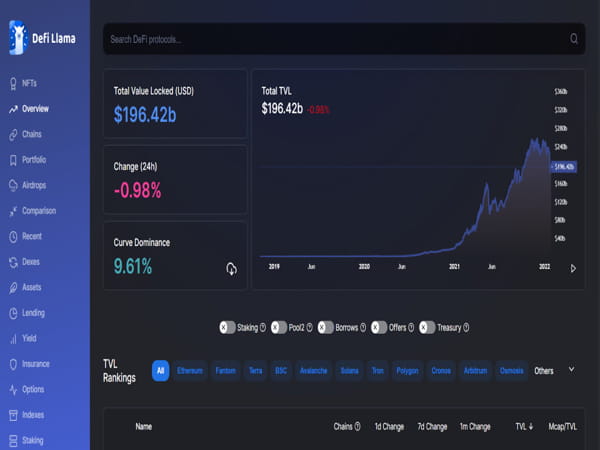Open the Overview menu item
Viewport: 600px width, 450px height.
35,109
